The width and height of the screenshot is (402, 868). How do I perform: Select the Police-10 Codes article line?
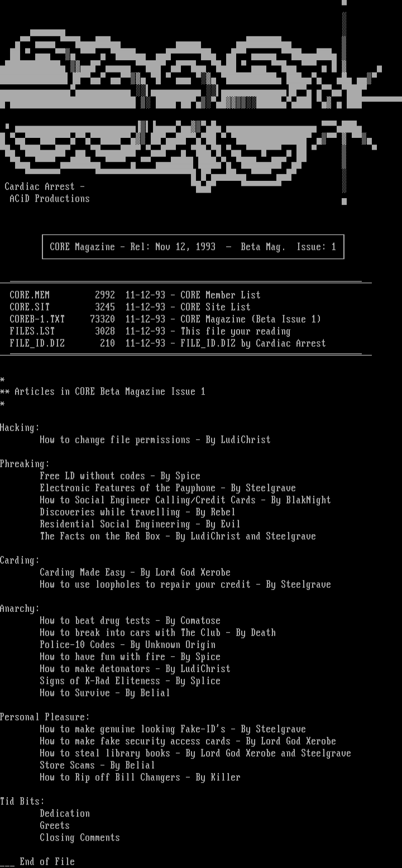pos(127,645)
